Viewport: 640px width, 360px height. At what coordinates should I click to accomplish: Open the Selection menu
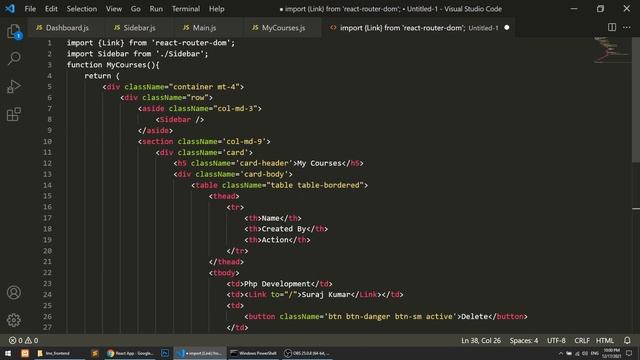[82, 9]
